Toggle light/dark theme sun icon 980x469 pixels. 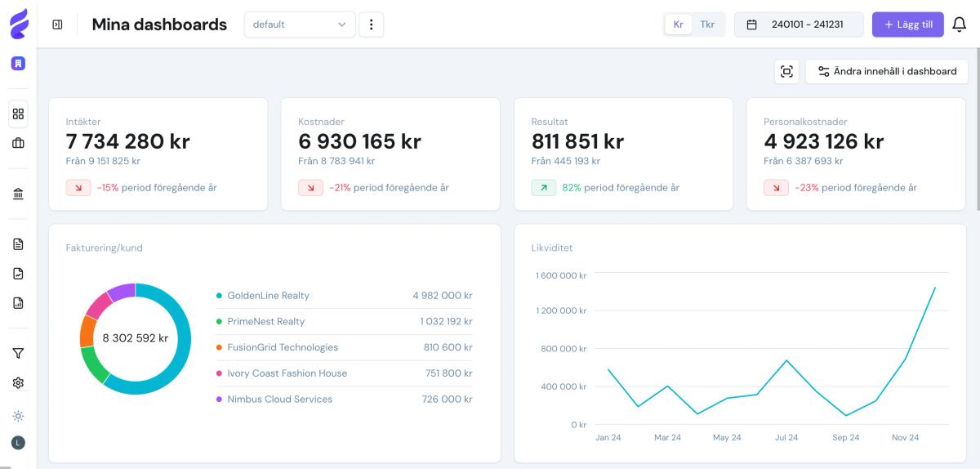[18, 416]
